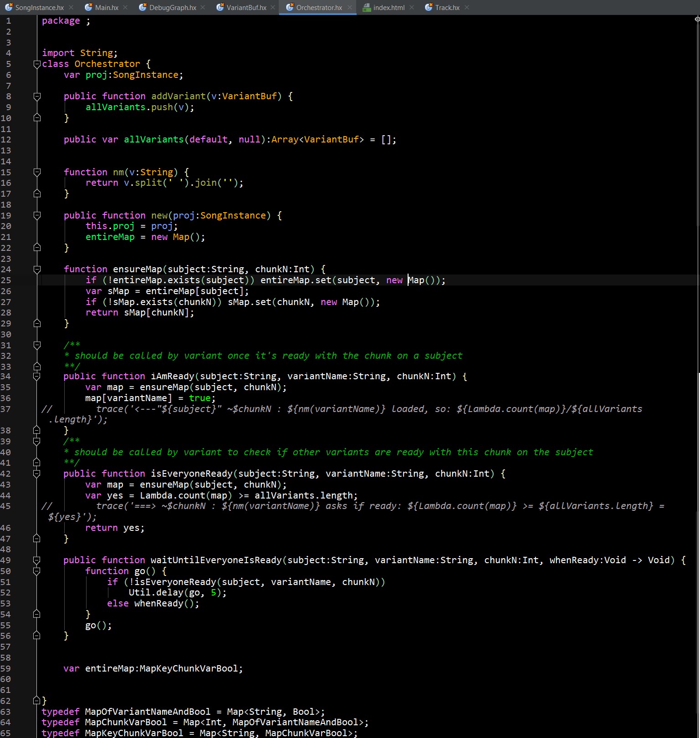Collapse the inner go function fold marker
The height and width of the screenshot is (738, 700).
[x=37, y=571]
